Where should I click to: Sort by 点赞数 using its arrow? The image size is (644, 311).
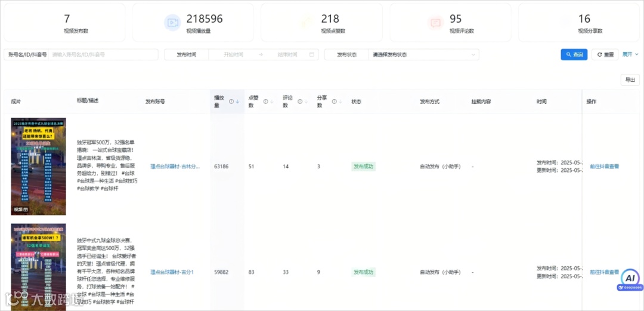[272, 101]
